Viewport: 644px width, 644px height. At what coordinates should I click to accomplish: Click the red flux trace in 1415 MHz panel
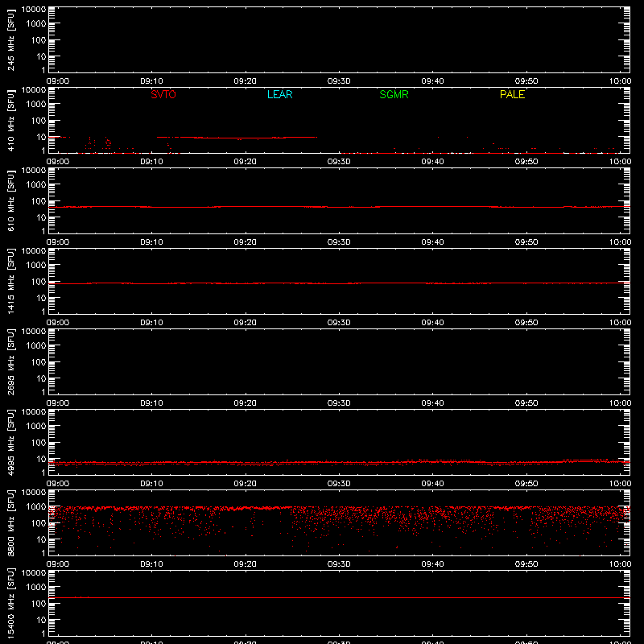click(x=339, y=283)
